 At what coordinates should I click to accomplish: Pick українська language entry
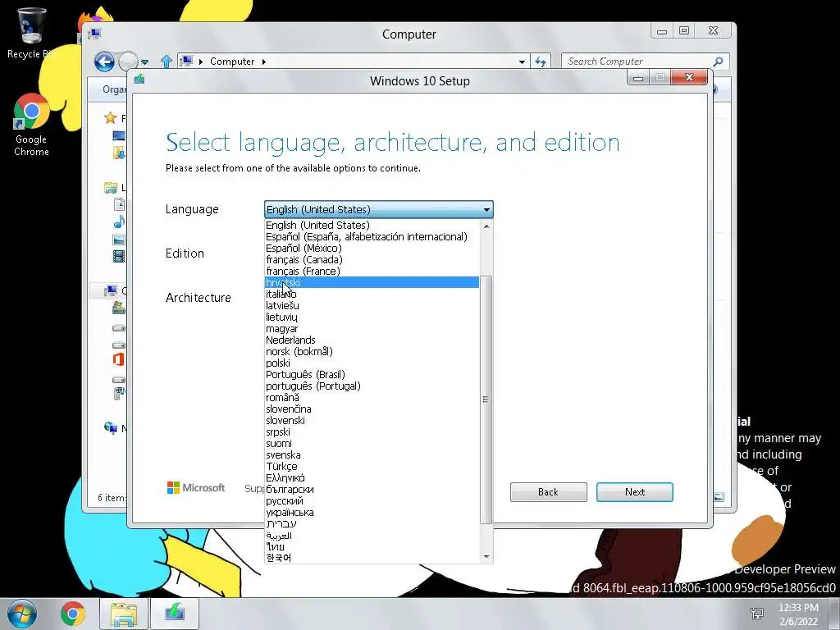tap(372, 512)
